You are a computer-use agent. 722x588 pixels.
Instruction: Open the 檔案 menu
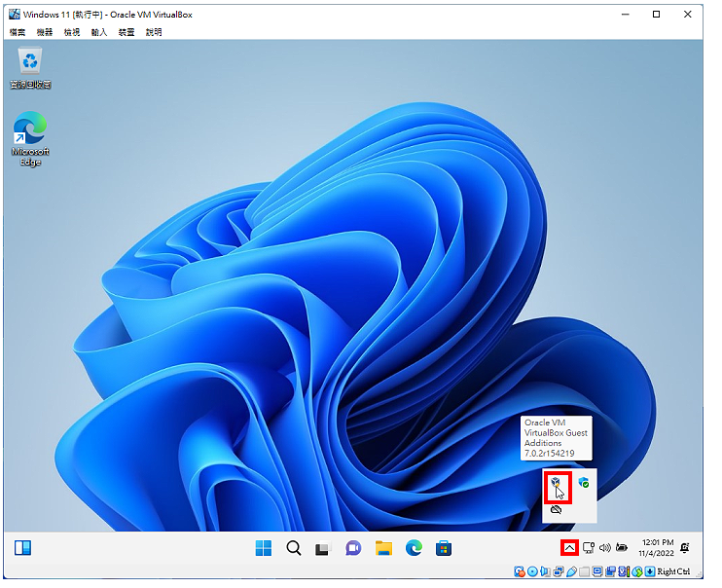[18, 32]
